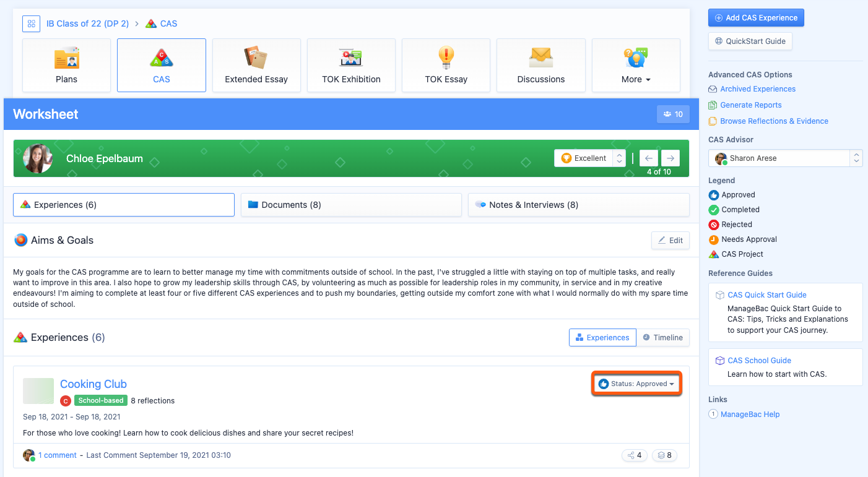Click the 4 of 10 counter text
Viewport: 868px width, 477px height.
(x=659, y=172)
